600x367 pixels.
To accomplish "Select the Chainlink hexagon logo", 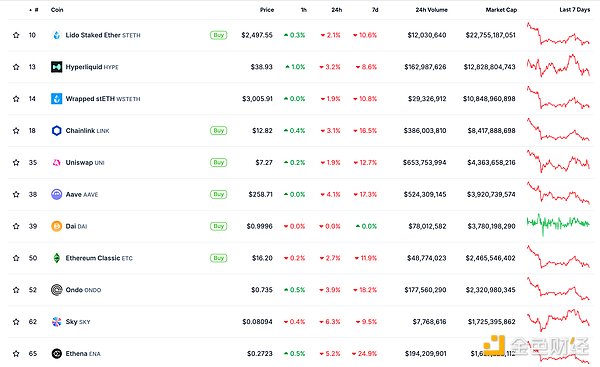I will coord(57,131).
